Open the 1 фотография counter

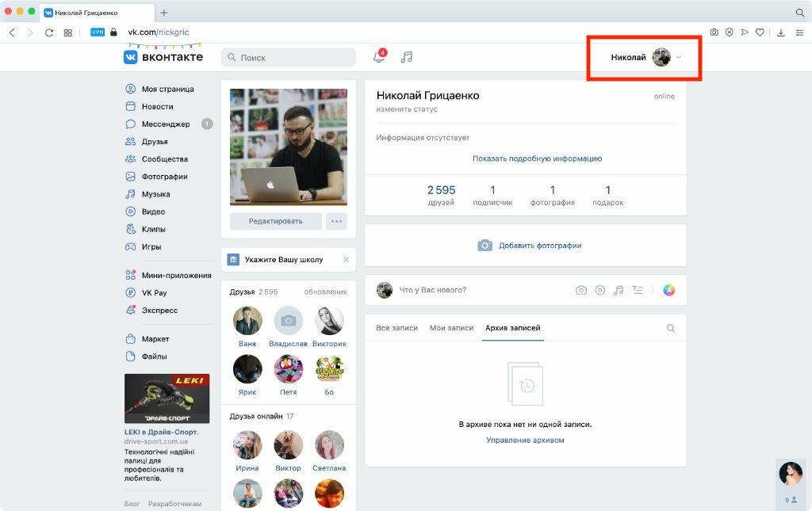553,196
